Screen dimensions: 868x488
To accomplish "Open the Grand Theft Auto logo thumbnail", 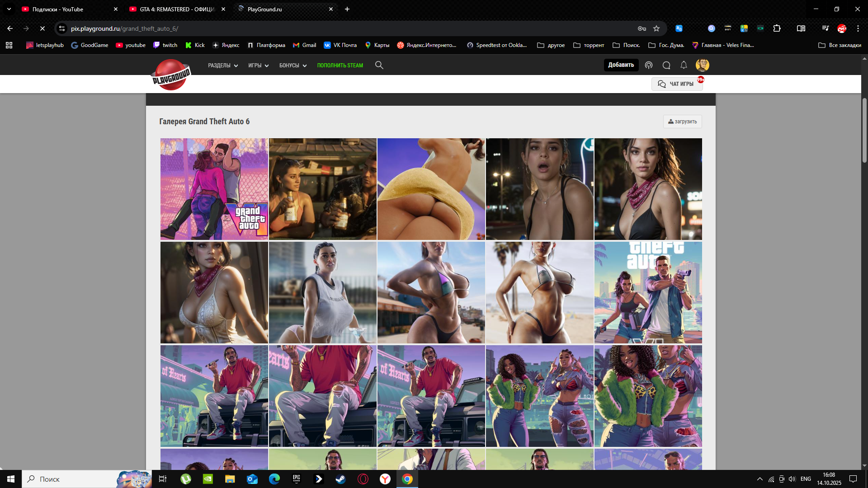I will coord(214,189).
